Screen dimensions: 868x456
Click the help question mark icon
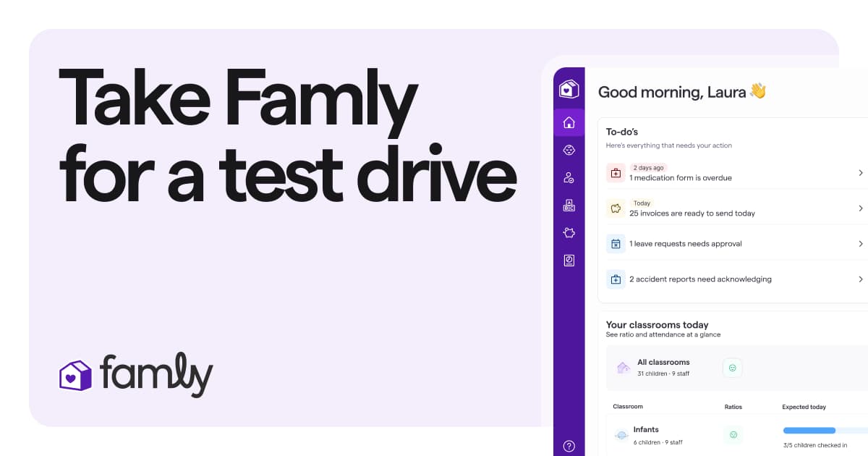click(x=569, y=446)
